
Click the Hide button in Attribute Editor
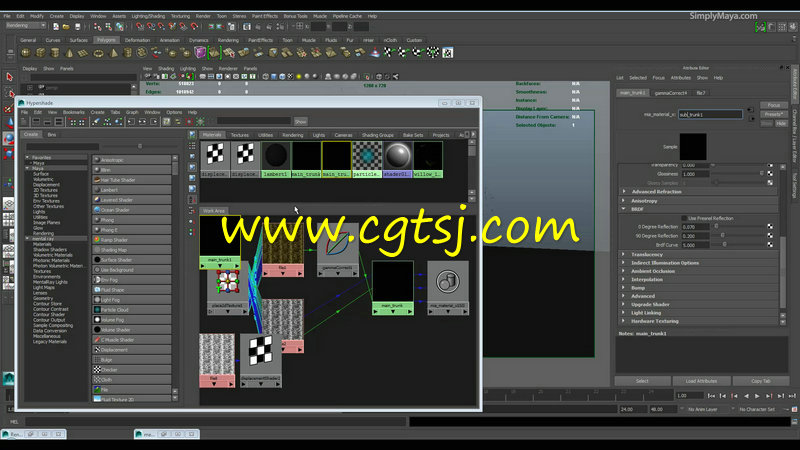781,123
